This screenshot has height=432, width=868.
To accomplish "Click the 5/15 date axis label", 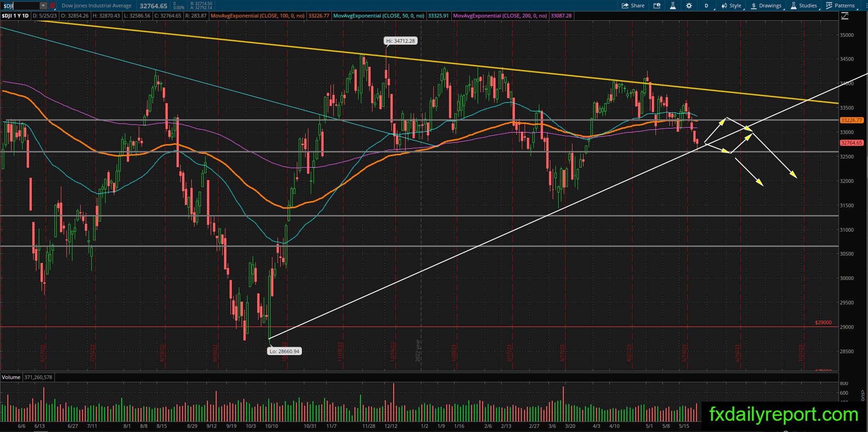I will coord(685,426).
